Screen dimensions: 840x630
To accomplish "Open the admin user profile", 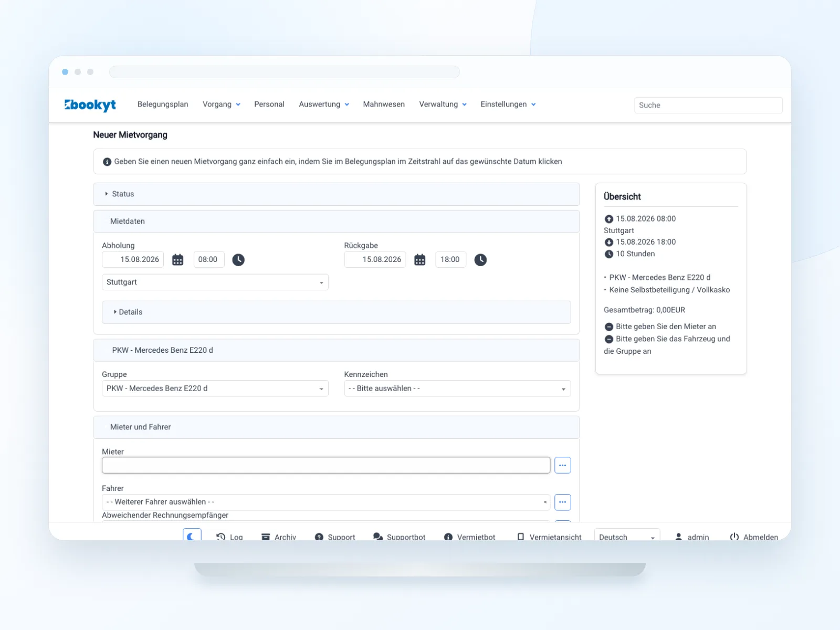I will [691, 537].
